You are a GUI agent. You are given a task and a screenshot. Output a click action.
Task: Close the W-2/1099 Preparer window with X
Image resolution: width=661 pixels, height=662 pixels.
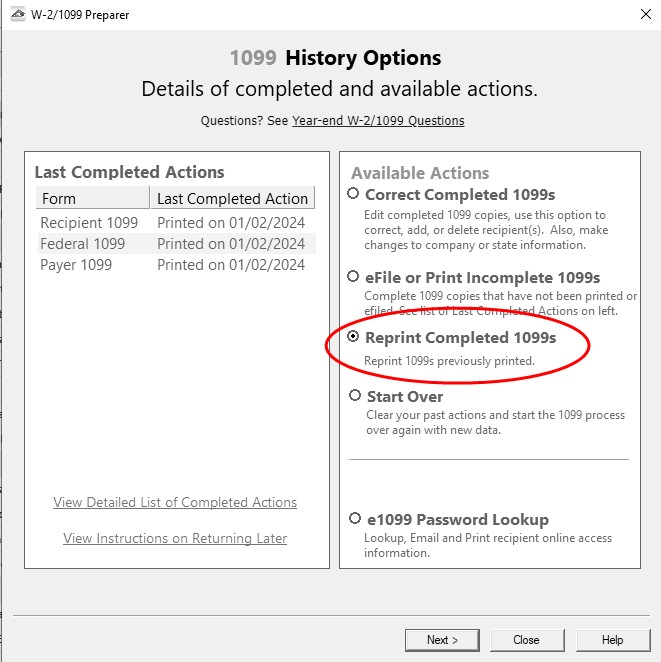(643, 15)
